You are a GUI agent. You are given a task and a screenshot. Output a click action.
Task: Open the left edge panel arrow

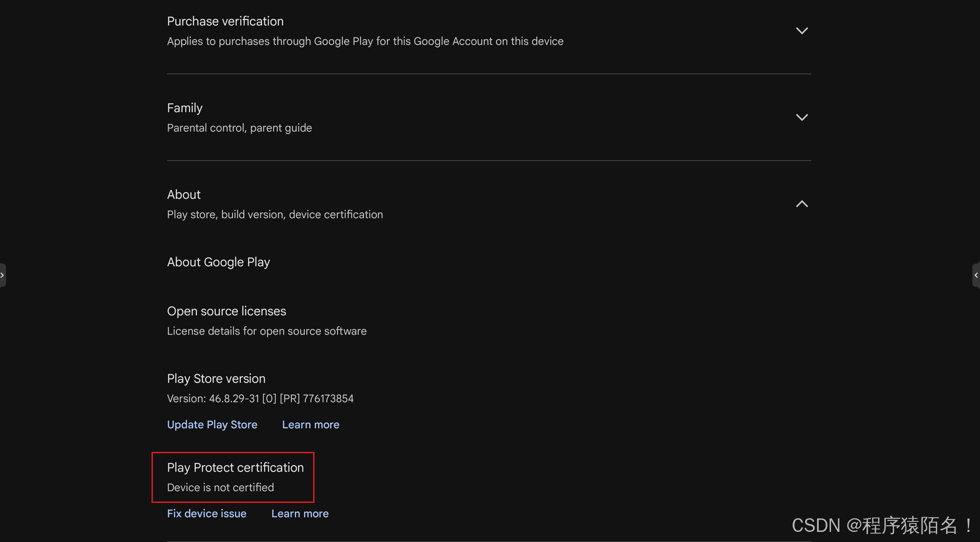click(x=3, y=275)
